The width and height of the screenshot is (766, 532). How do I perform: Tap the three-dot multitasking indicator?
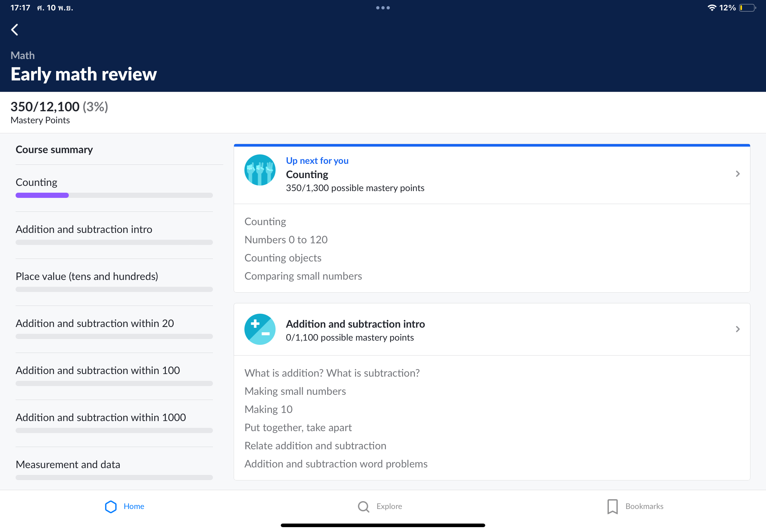(x=383, y=8)
